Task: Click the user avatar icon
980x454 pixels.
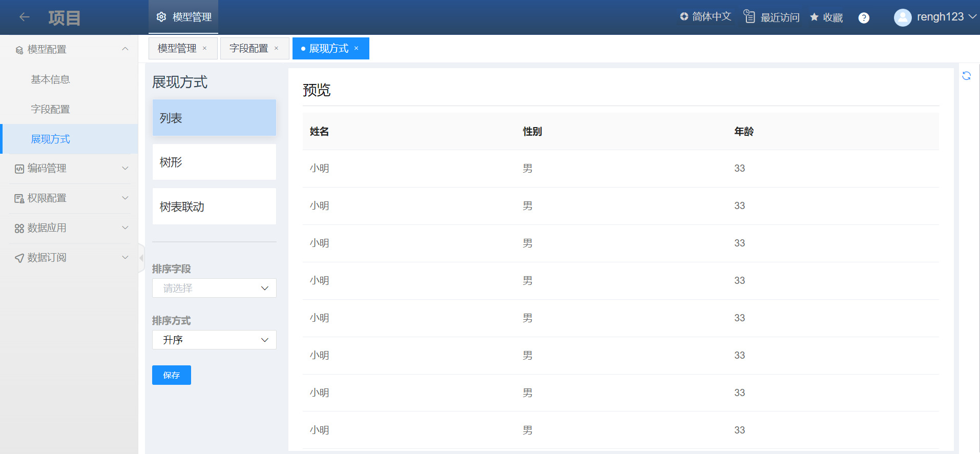Action: tap(902, 17)
